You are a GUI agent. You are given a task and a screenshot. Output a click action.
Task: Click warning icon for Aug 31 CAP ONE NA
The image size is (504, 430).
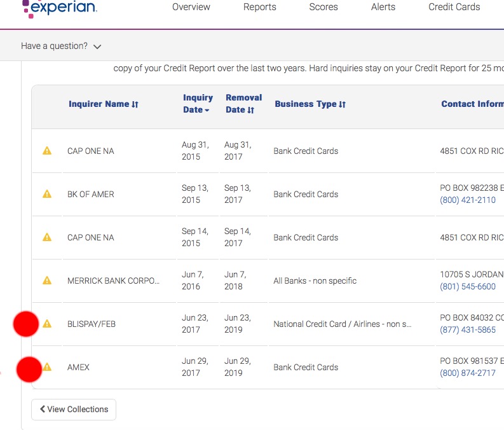[x=47, y=151]
